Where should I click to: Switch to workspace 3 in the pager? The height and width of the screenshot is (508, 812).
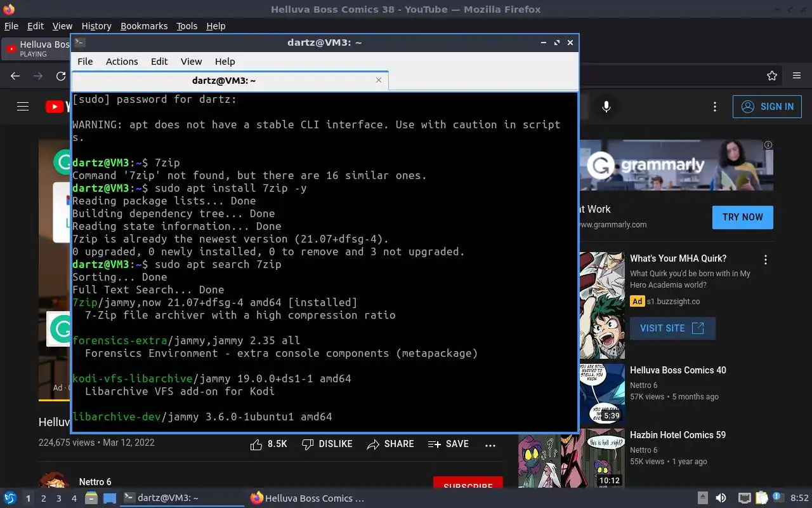[59, 498]
